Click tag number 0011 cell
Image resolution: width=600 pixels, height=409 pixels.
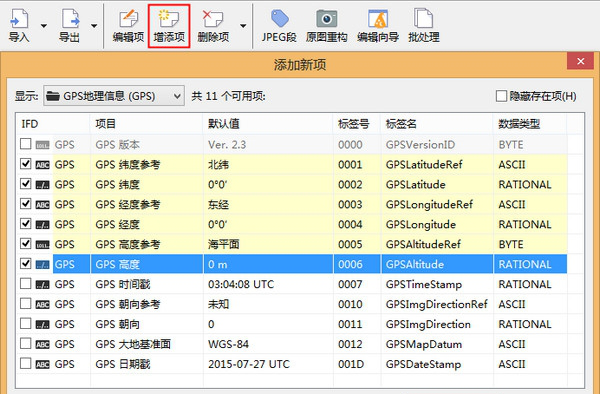point(350,324)
